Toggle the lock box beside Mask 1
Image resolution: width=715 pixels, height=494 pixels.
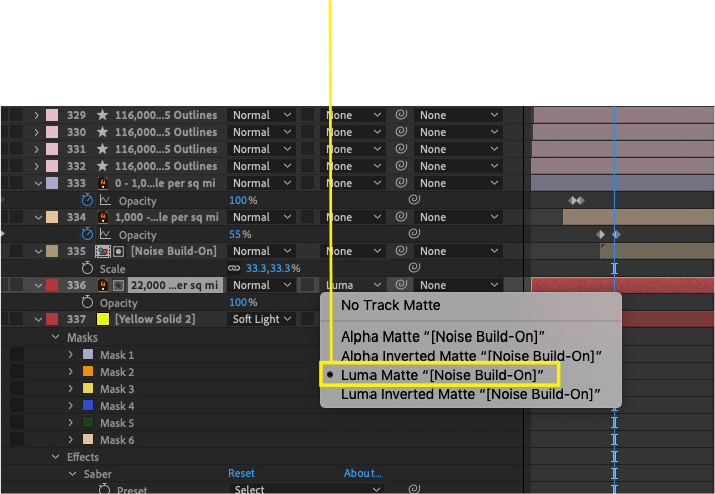(17, 354)
